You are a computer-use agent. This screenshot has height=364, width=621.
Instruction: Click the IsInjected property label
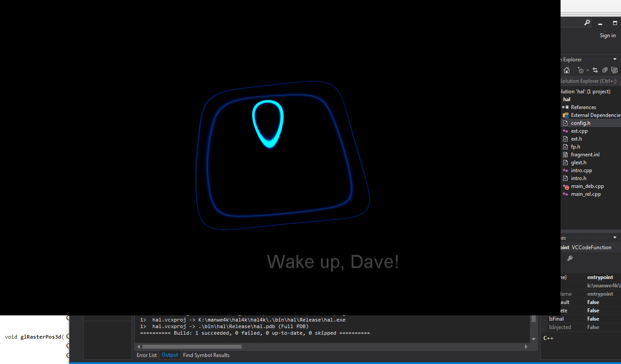point(560,327)
